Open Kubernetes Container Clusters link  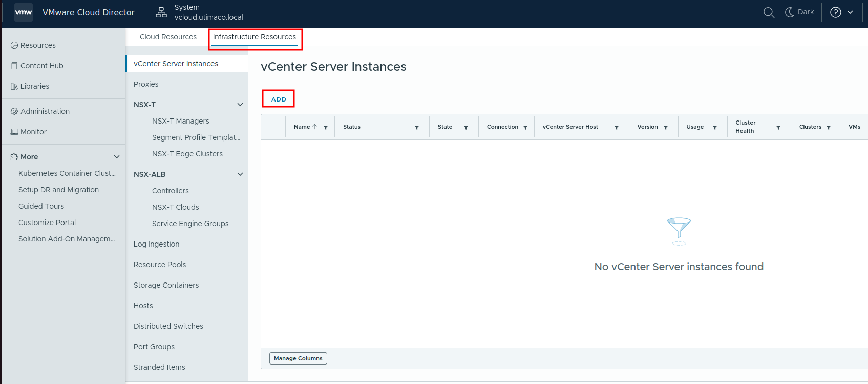pyautogui.click(x=67, y=173)
